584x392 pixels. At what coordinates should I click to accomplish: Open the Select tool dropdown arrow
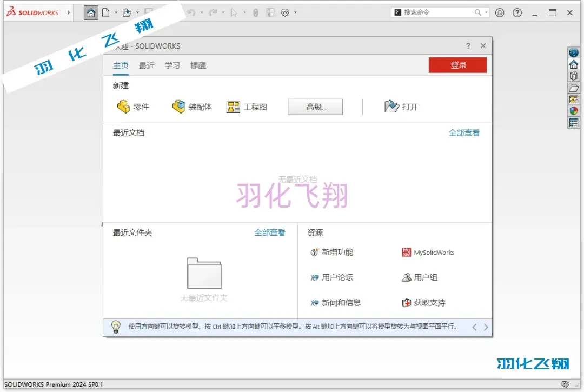(x=244, y=12)
